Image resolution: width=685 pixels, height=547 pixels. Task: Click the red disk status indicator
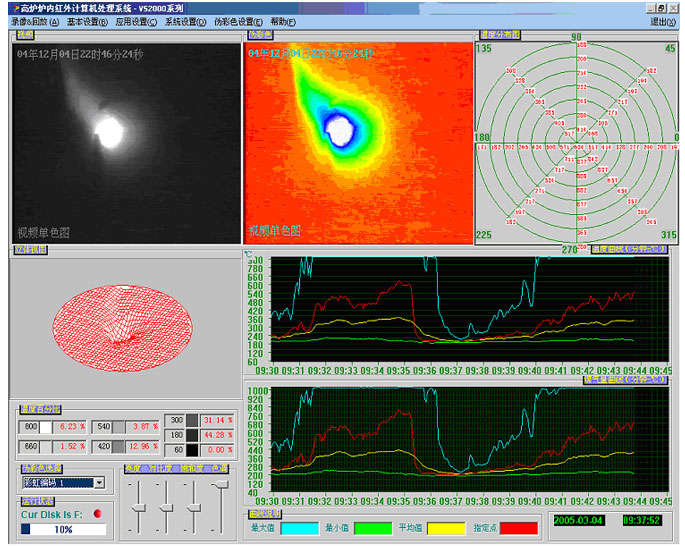(97, 514)
